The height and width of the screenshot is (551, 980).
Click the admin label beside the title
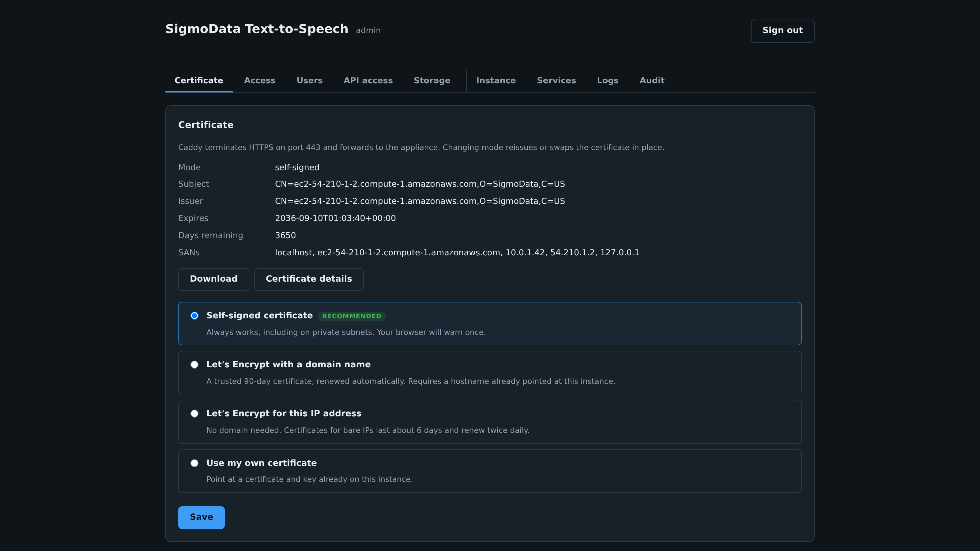368,30
